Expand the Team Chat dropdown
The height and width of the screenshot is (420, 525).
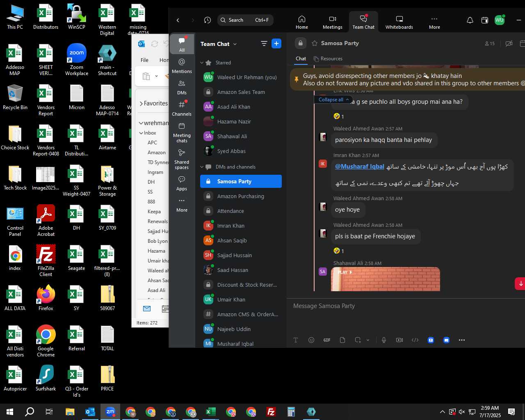coord(235,44)
